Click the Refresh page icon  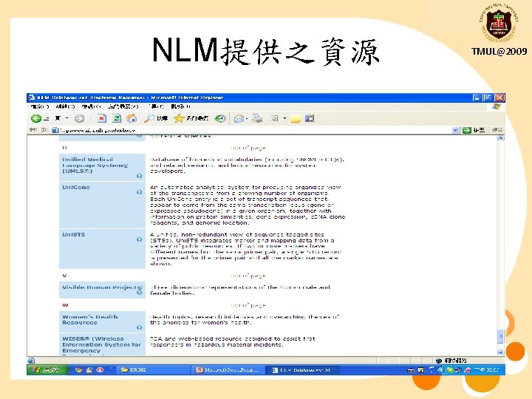point(117,118)
